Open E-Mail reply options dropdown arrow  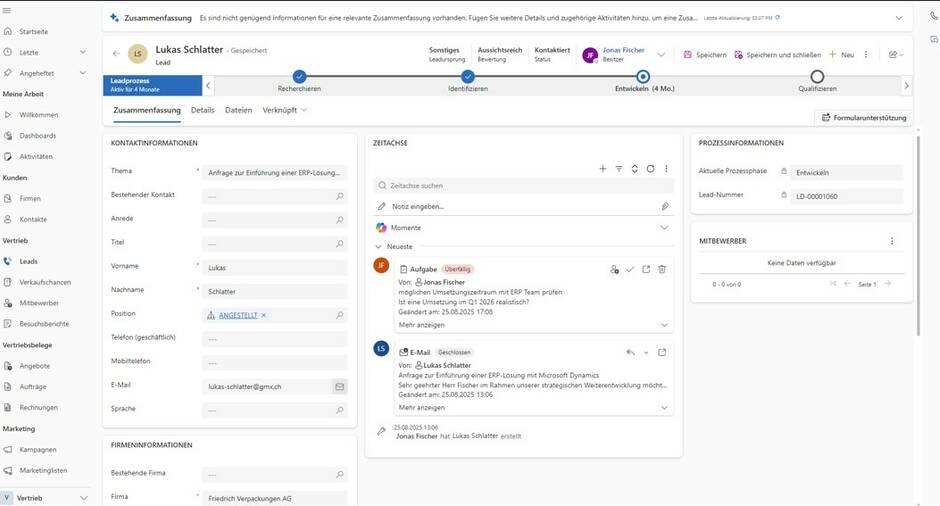[x=646, y=353]
